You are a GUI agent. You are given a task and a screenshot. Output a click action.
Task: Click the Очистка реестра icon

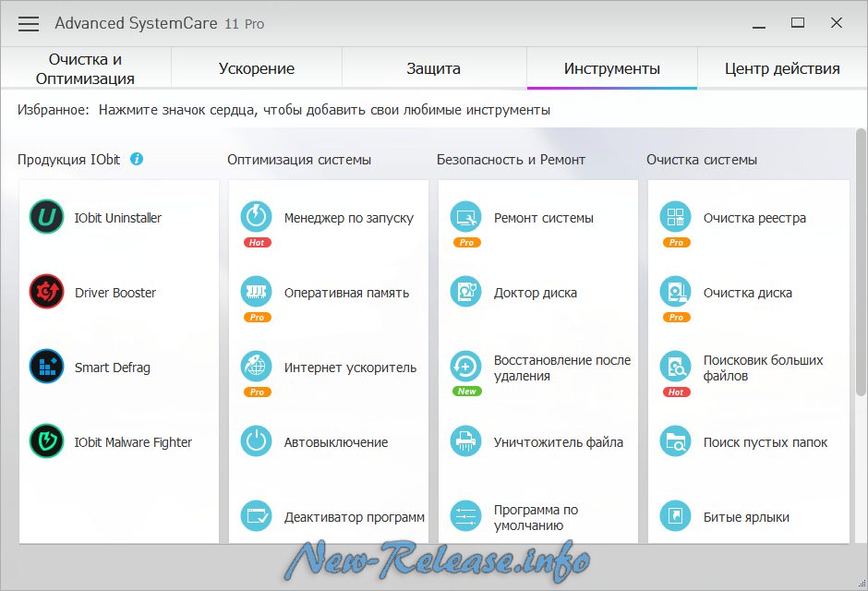coord(675,216)
